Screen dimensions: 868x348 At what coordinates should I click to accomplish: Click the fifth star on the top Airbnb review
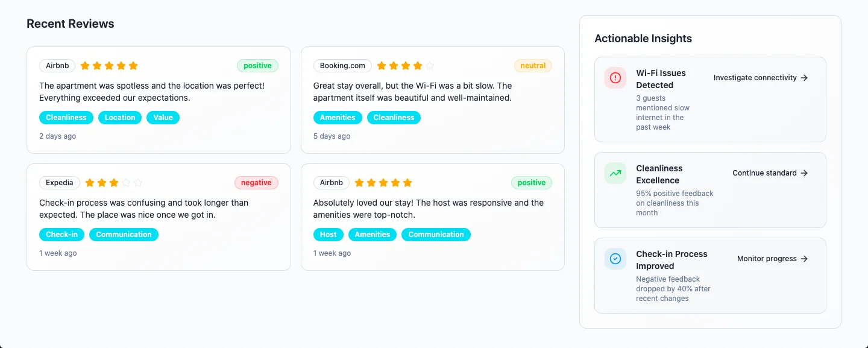pos(133,65)
